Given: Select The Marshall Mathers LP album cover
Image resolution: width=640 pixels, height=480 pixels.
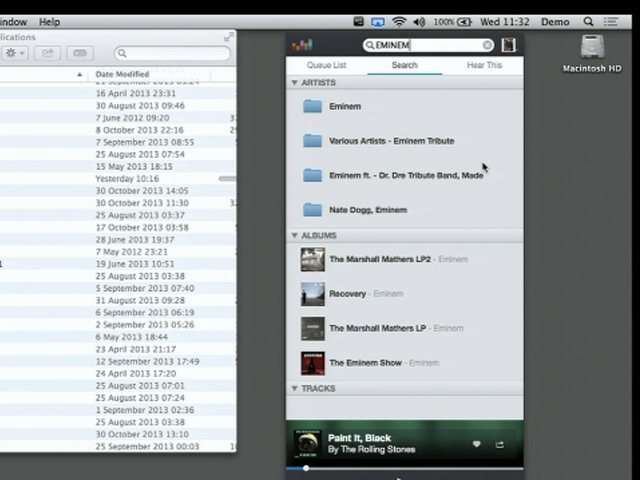Looking at the screenshot, I should [313, 329].
